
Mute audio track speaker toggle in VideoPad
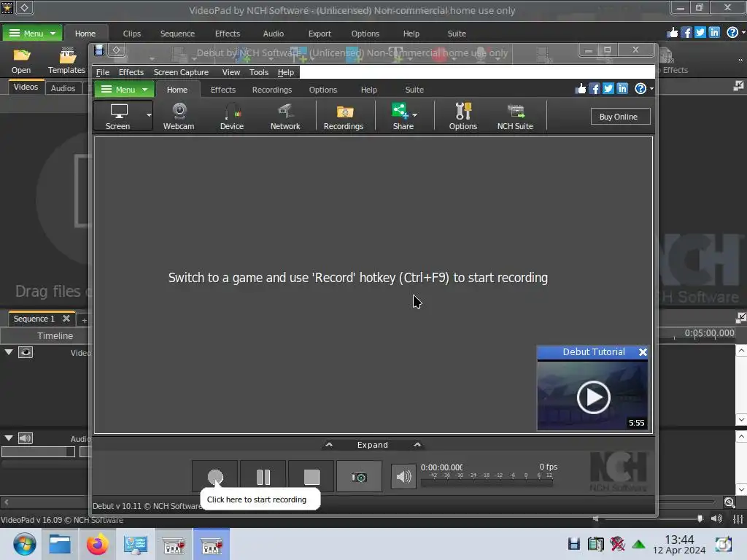[x=26, y=437]
